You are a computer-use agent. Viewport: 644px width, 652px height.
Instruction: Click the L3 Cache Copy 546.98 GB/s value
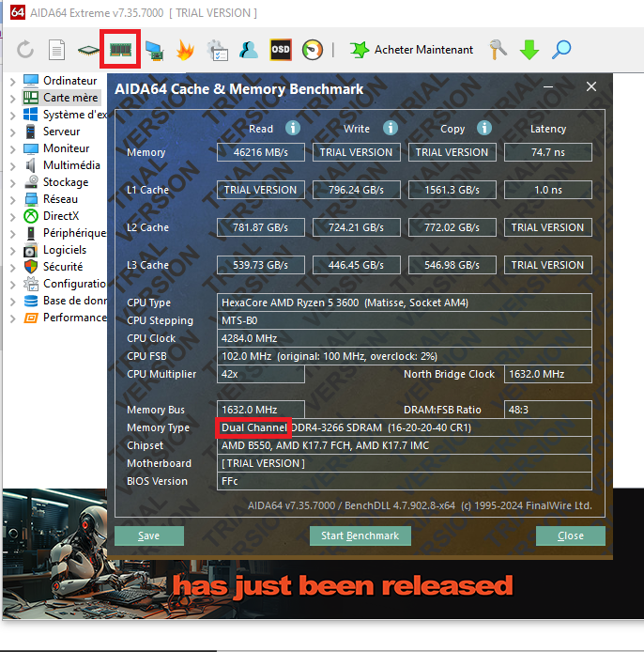452,265
